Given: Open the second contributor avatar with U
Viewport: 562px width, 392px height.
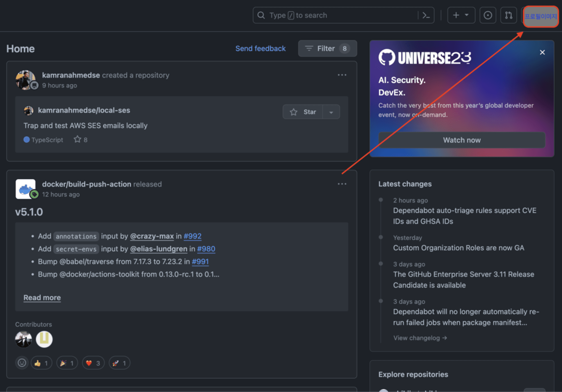Looking at the screenshot, I should coord(44,339).
